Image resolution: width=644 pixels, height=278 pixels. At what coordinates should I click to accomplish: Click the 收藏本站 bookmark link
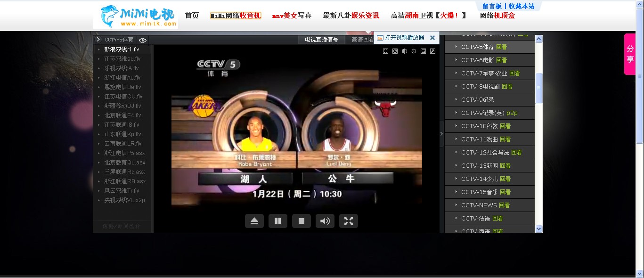click(522, 6)
